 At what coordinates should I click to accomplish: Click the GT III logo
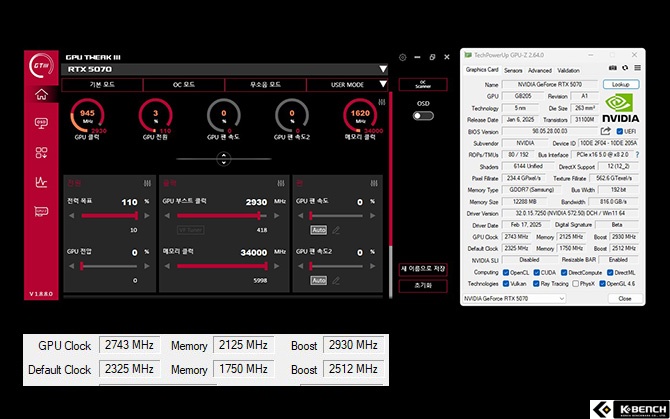point(41,65)
